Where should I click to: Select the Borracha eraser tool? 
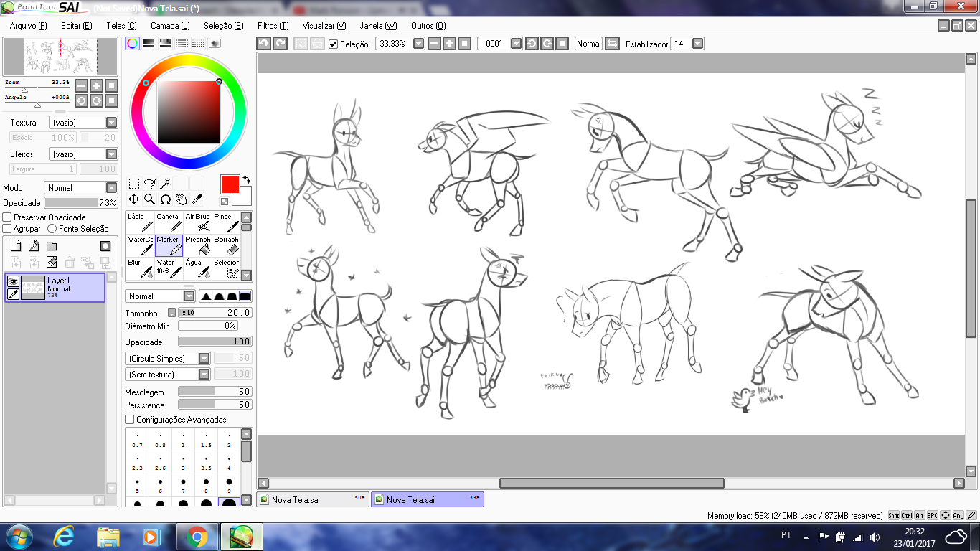tap(226, 245)
